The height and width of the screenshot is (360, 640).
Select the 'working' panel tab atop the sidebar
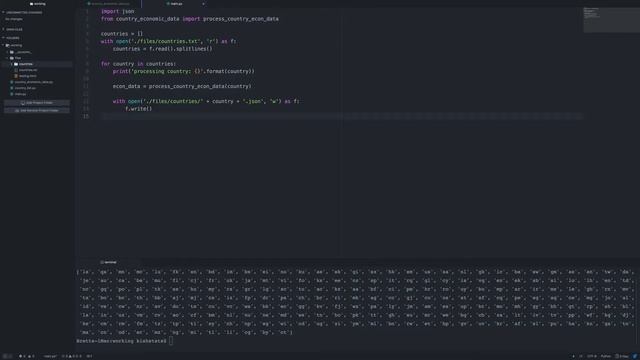tap(38, 4)
